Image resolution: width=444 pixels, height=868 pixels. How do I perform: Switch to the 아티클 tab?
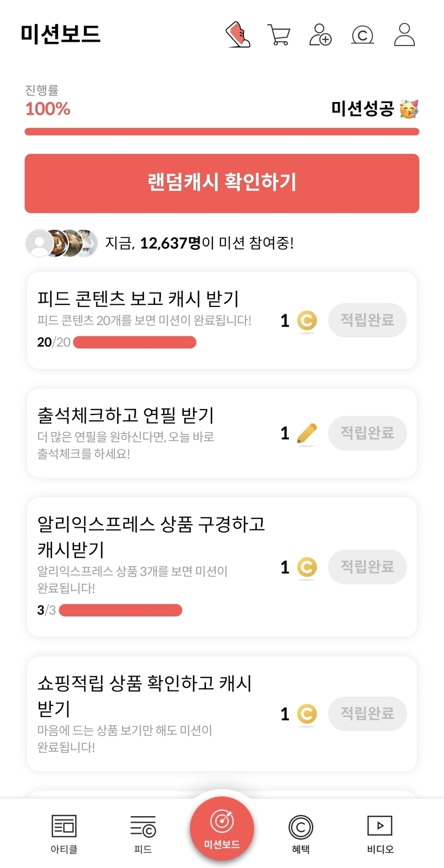tap(64, 834)
